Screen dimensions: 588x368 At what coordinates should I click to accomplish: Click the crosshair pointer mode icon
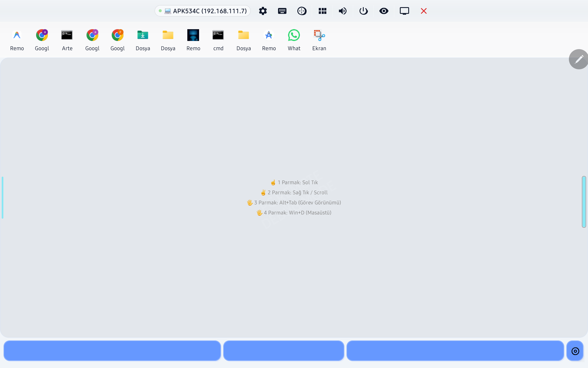[x=302, y=11]
